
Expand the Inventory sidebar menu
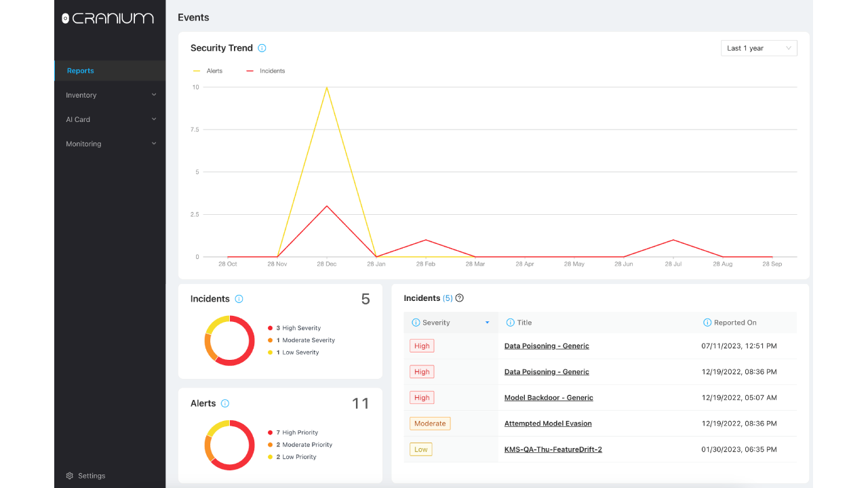click(x=110, y=95)
